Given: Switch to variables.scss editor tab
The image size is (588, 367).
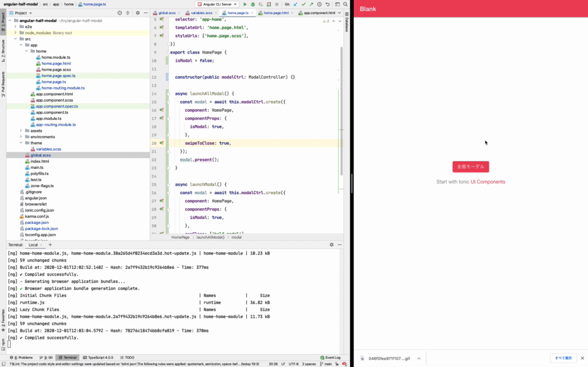Looking at the screenshot, I should 201,13.
